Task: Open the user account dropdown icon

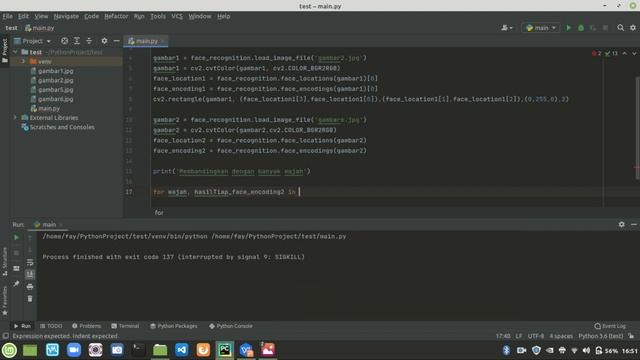Action: point(507,28)
